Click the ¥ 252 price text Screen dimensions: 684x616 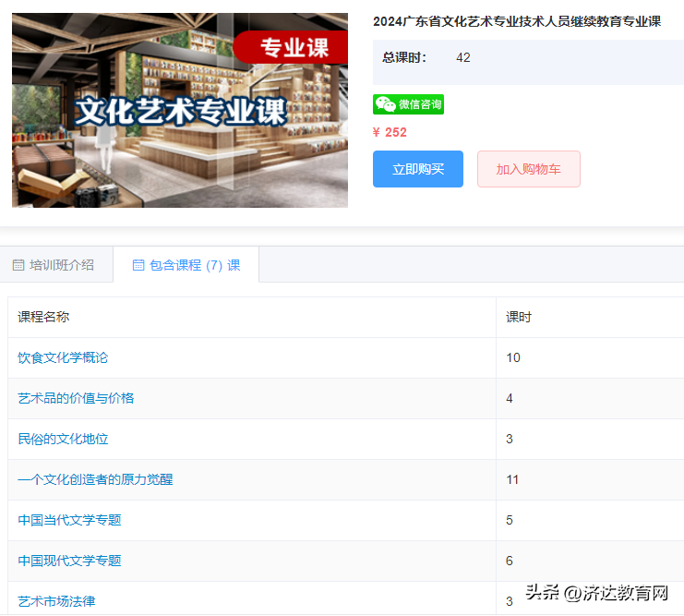390,132
